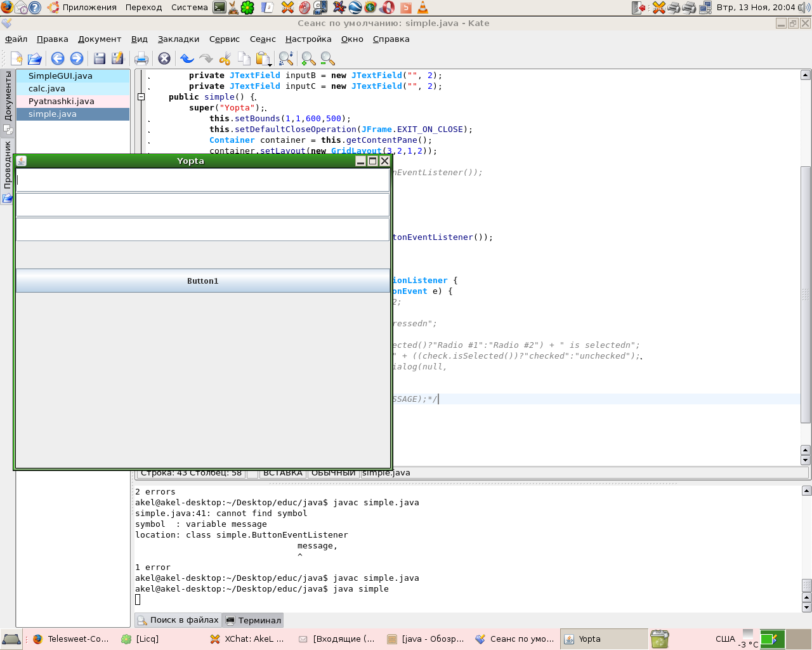The width and height of the screenshot is (812, 650).
Task: Open a file with the folder icon
Action: pos(35,59)
